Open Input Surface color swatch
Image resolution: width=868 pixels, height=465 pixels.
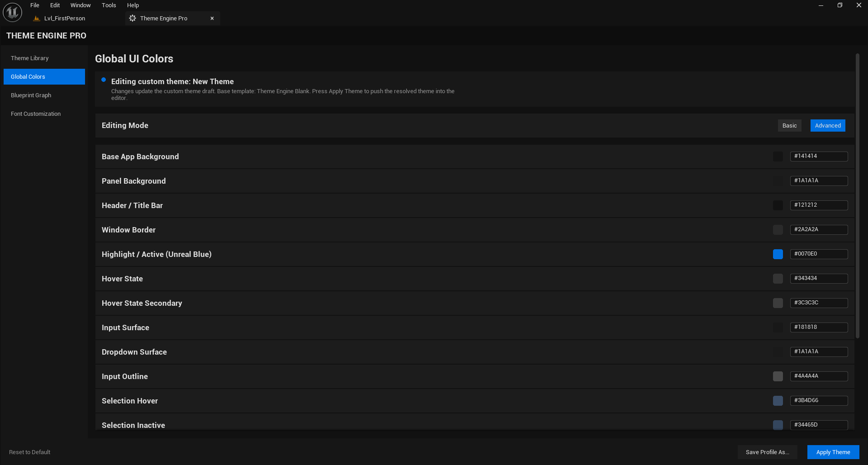[778, 327]
